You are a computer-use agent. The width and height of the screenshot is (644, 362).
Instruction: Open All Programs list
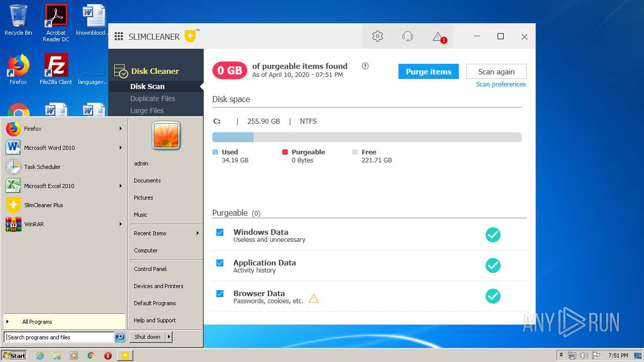64,322
